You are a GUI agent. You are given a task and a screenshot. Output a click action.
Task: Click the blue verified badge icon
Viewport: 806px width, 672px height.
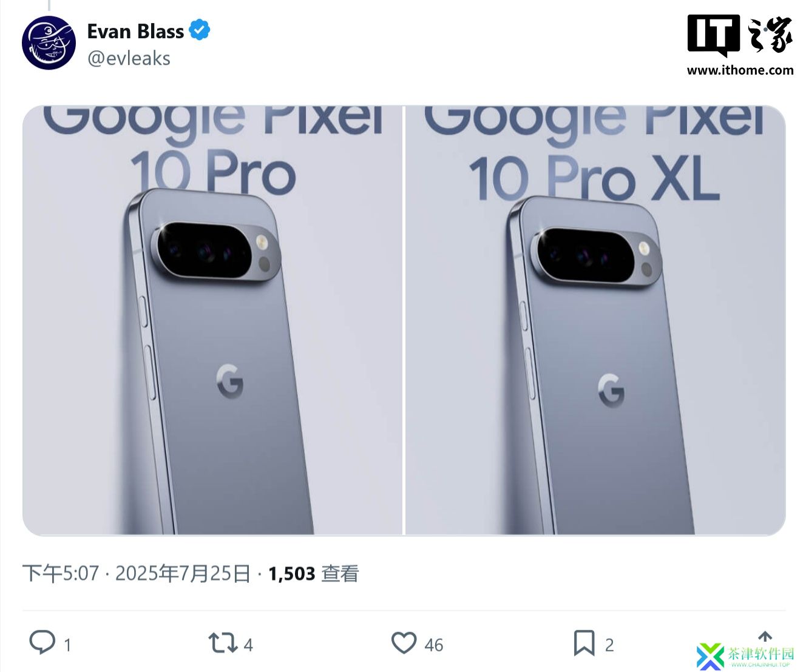tap(199, 30)
